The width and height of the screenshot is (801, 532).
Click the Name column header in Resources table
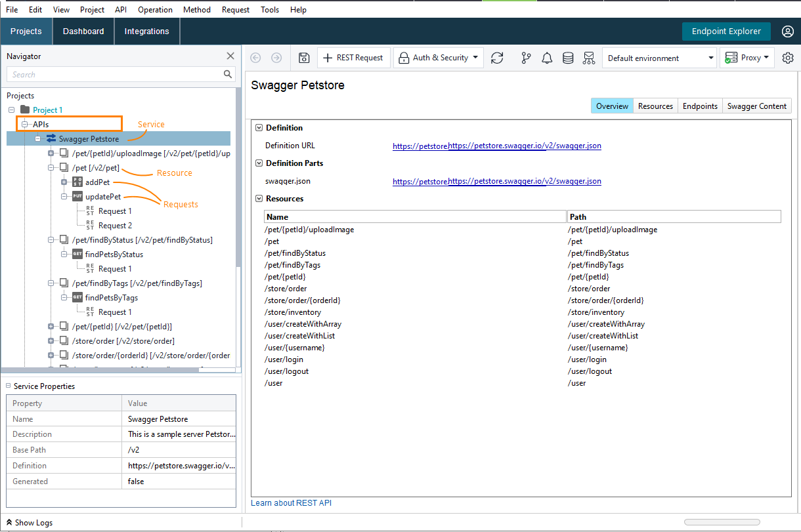(415, 216)
